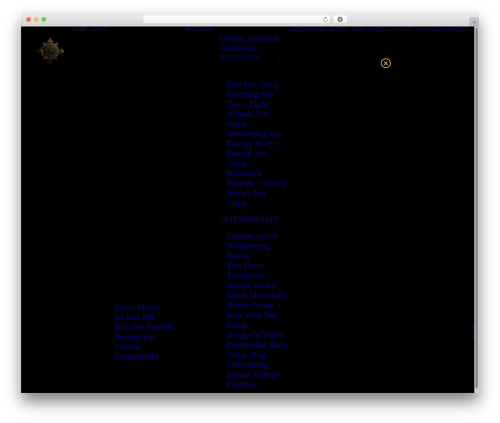Open Windlock System – Heavy Bridge Nei Gong
Image resolution: width=500 pixels, height=423 pixels.
(x=256, y=188)
